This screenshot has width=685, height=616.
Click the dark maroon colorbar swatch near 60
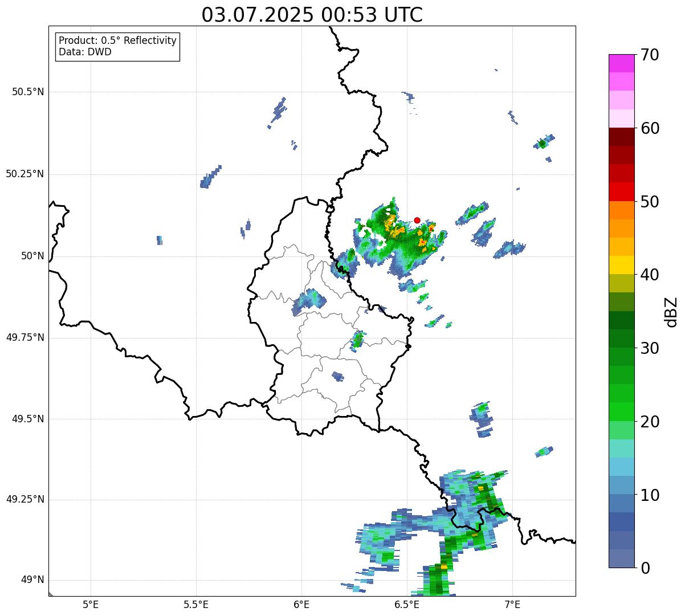coord(621,137)
